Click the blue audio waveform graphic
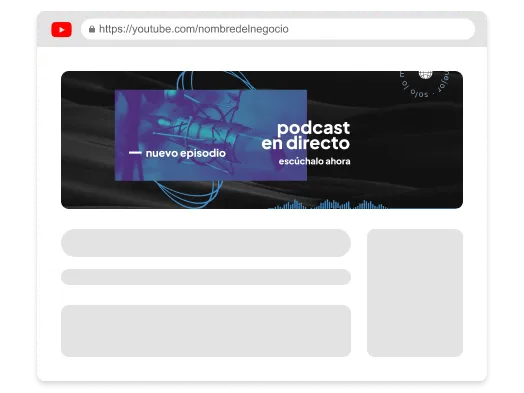 coord(329,204)
